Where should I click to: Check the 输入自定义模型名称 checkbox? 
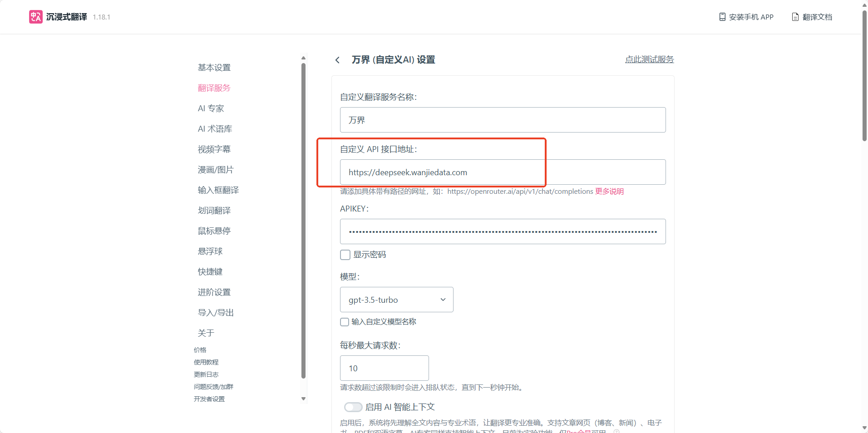click(345, 322)
